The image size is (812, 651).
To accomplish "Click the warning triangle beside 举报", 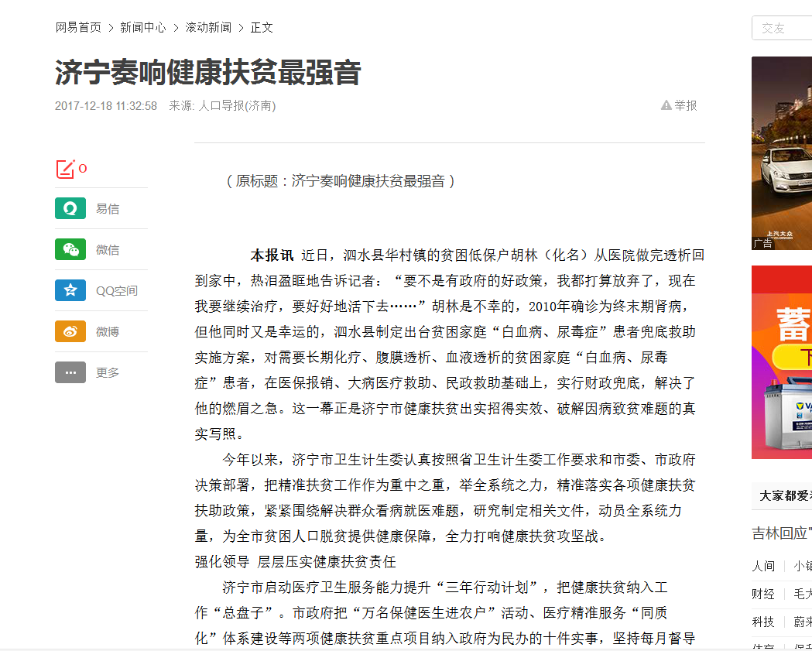I will click(x=666, y=105).
